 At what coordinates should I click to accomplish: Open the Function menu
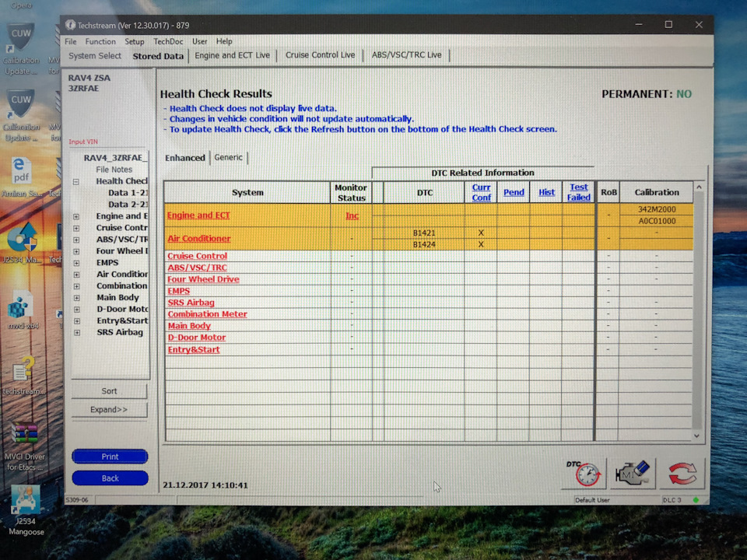coord(100,41)
